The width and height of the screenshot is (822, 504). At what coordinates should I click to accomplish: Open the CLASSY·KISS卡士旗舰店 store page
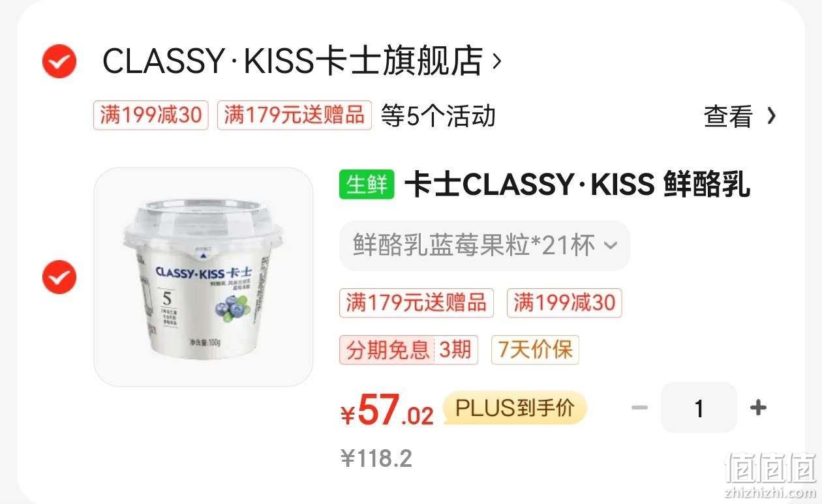click(x=293, y=61)
